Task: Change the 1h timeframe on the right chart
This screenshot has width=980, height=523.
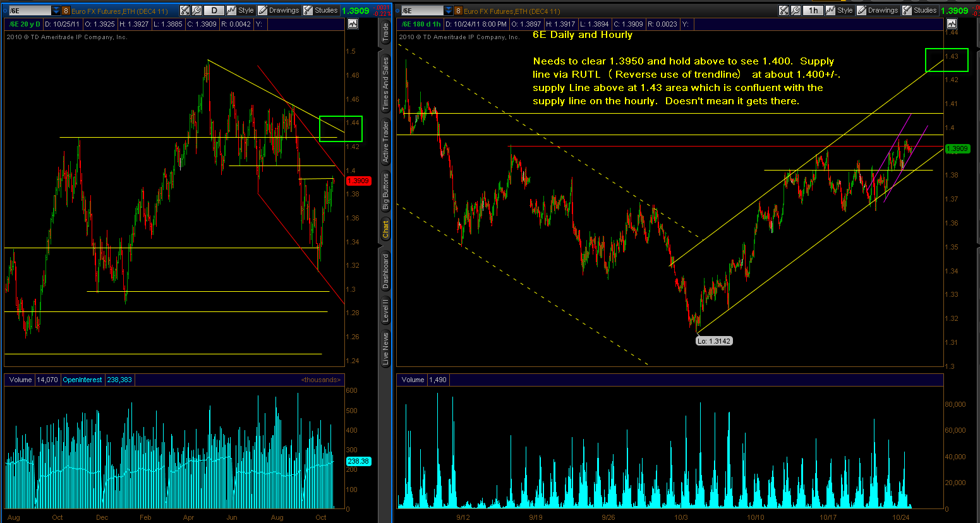Action: click(813, 10)
